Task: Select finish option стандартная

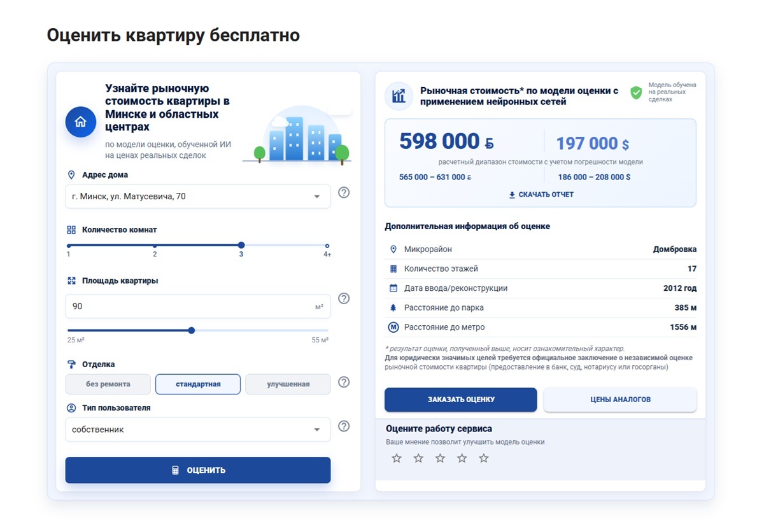Action: [x=198, y=384]
